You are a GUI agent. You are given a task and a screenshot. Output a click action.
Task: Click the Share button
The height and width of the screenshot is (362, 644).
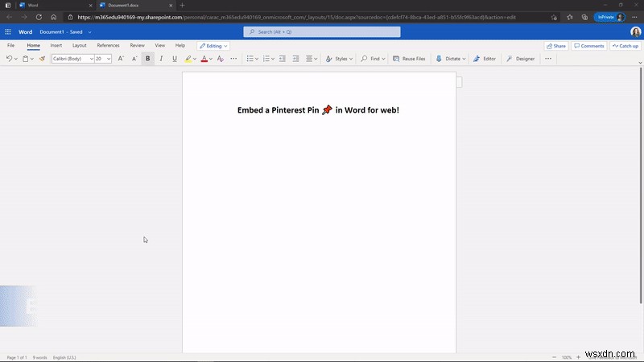click(556, 46)
